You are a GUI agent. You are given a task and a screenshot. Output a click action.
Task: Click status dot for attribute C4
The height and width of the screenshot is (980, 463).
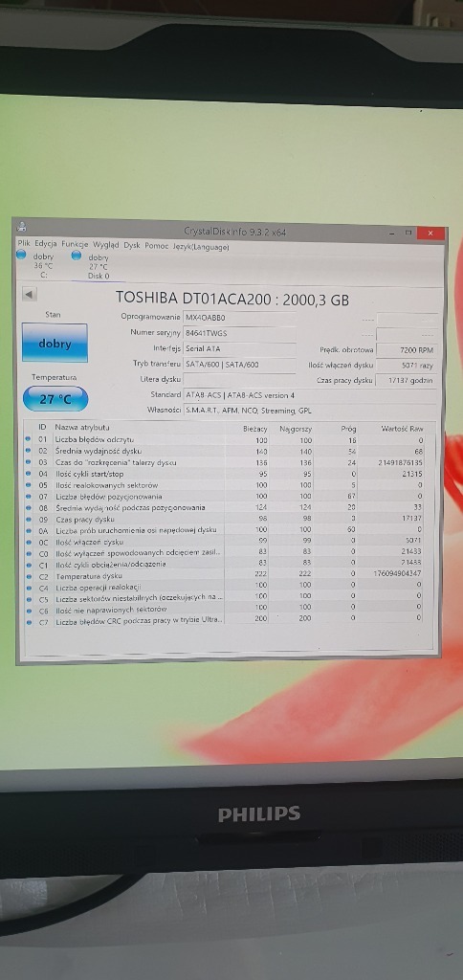(x=28, y=588)
